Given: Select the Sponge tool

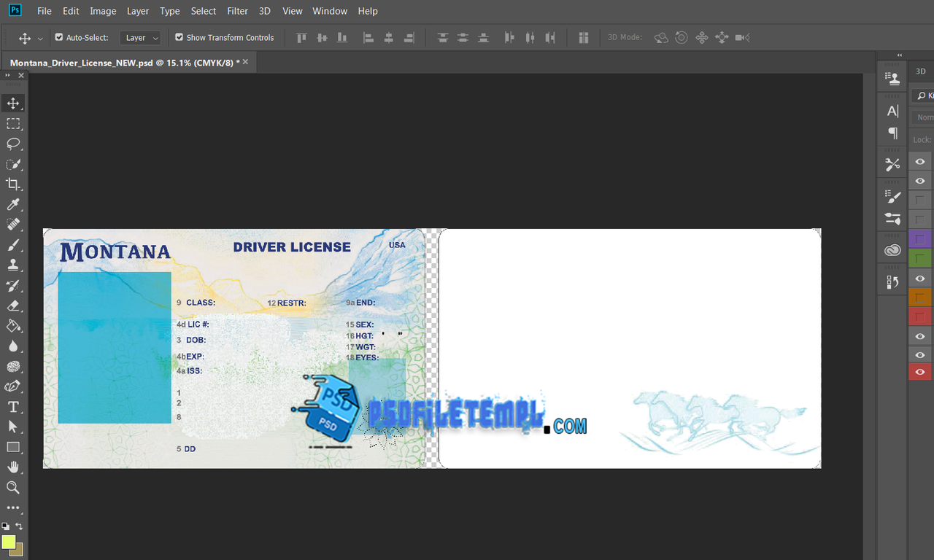Looking at the screenshot, I should point(13,366).
